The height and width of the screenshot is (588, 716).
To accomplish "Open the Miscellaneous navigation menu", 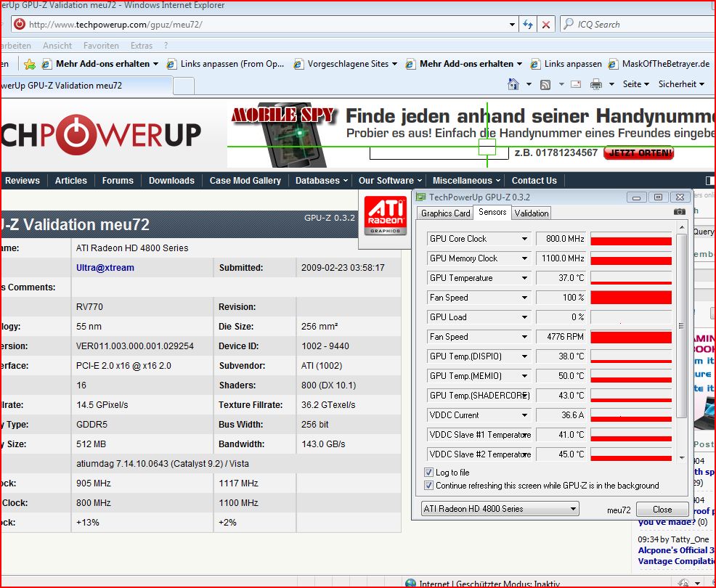I will pos(465,180).
